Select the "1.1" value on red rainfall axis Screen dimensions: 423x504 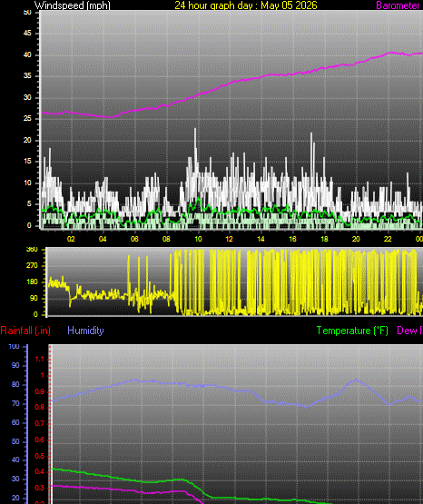point(40,359)
